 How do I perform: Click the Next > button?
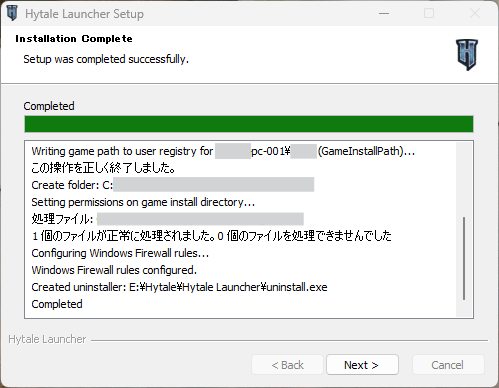[362, 365]
